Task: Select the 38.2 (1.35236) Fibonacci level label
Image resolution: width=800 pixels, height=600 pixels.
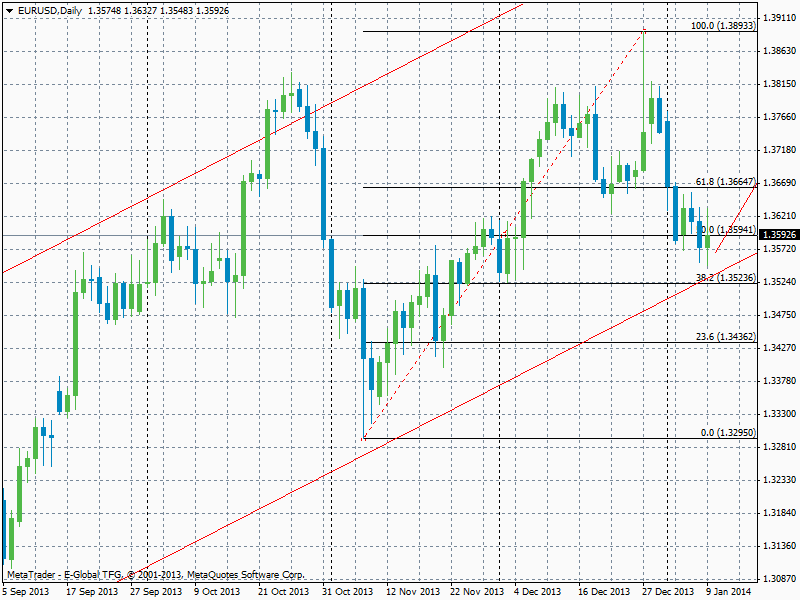Action: coord(726,278)
